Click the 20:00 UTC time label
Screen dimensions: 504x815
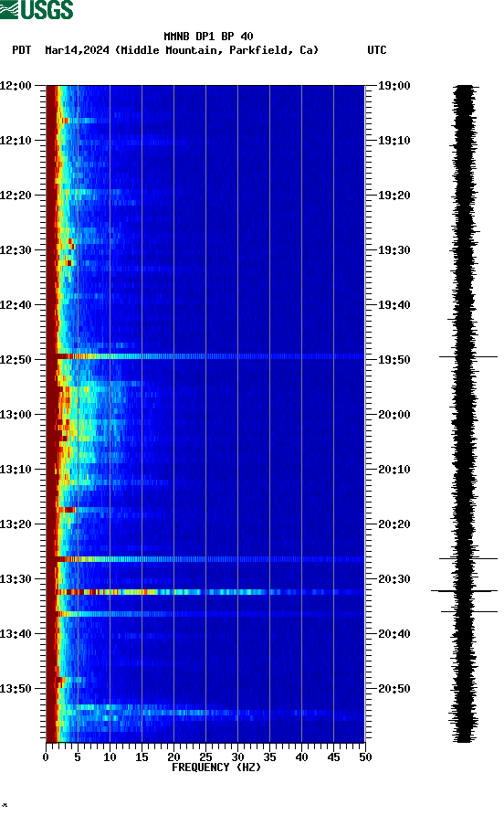pos(394,414)
